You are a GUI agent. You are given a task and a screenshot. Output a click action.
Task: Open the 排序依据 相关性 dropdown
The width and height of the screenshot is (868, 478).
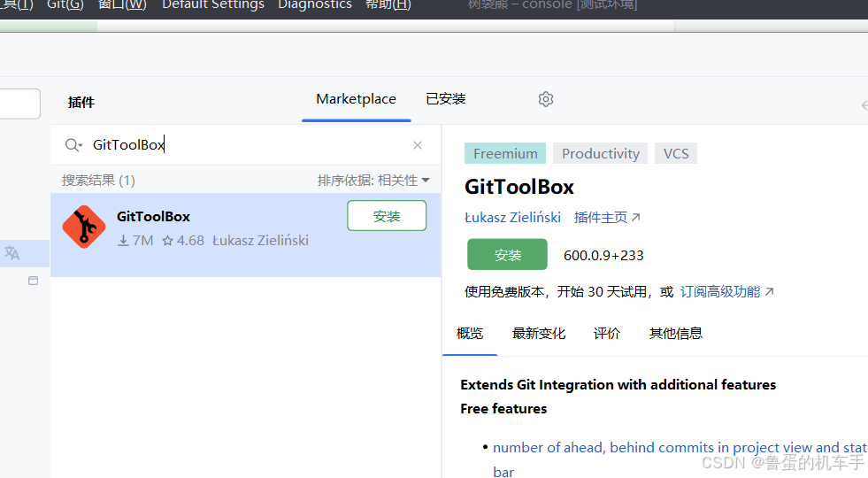coord(373,180)
